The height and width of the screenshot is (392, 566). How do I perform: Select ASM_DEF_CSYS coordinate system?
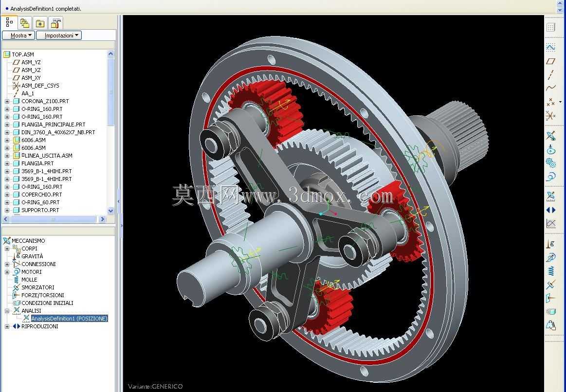point(40,86)
